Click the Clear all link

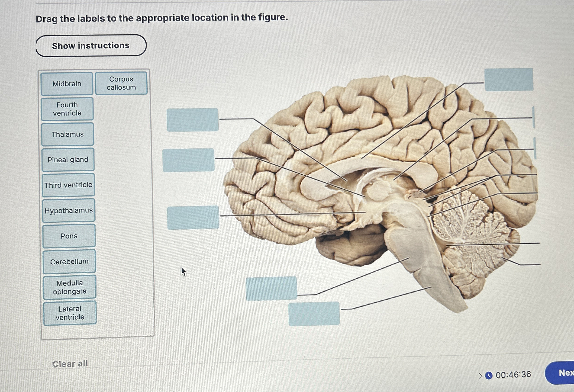[70, 364]
